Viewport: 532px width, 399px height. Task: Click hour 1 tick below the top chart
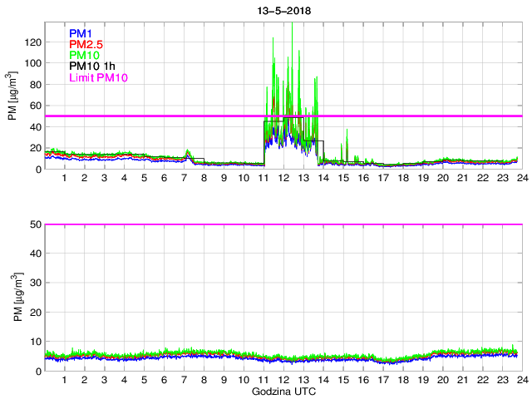[x=64, y=178]
